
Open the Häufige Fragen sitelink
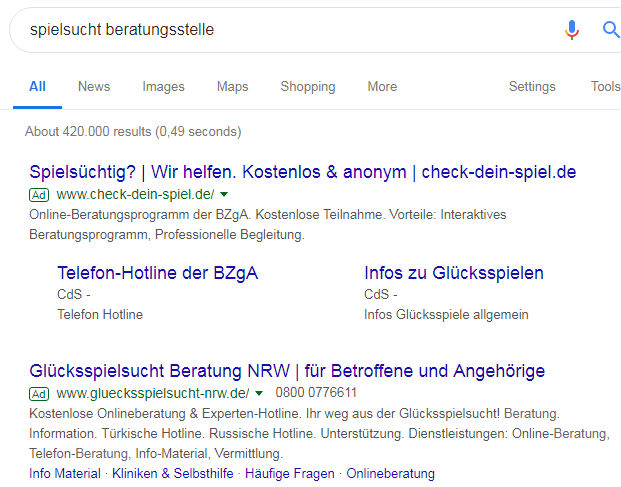[290, 474]
